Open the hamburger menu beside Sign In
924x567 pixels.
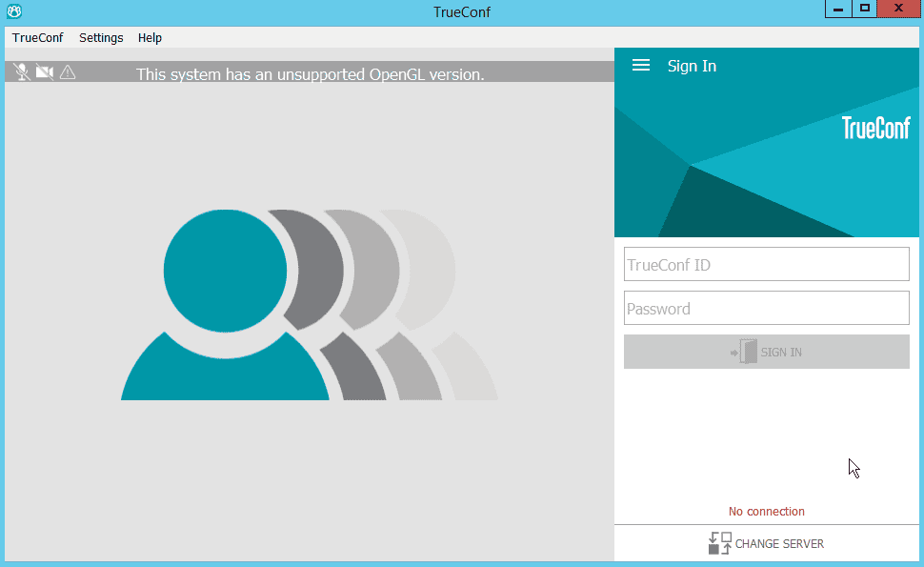(640, 66)
